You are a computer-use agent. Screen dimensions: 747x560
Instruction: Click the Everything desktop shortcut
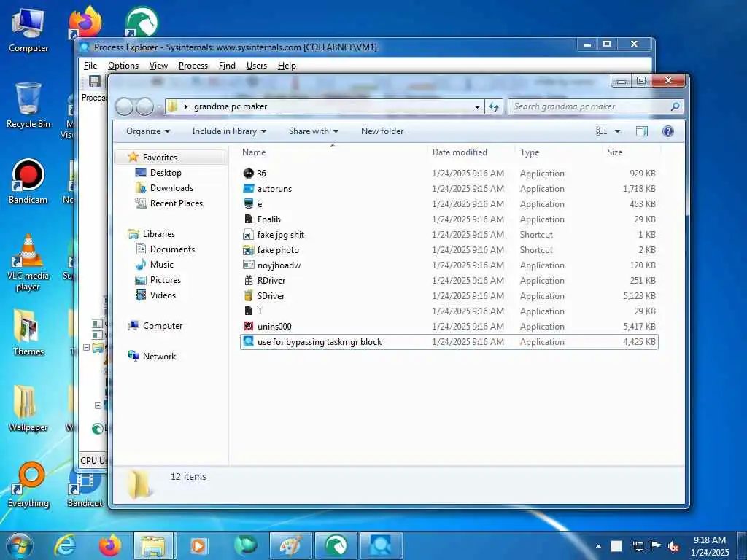click(28, 484)
